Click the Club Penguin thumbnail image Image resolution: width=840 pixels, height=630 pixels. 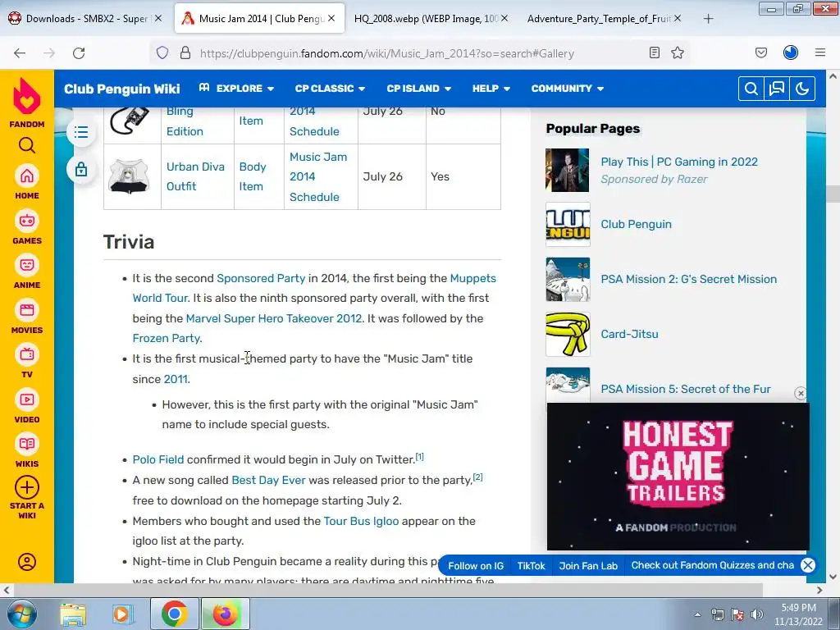[x=568, y=225]
